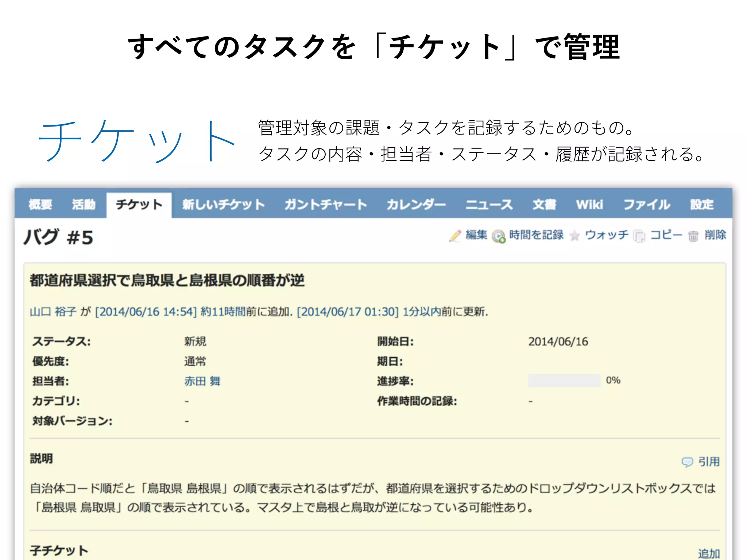
Task: Click the 0% progress value
Action: point(613,381)
